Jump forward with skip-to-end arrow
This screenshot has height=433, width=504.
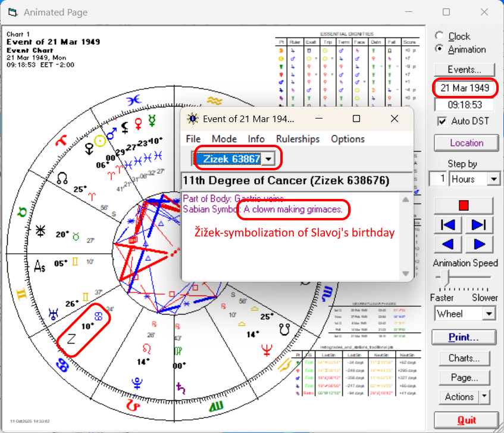478,225
